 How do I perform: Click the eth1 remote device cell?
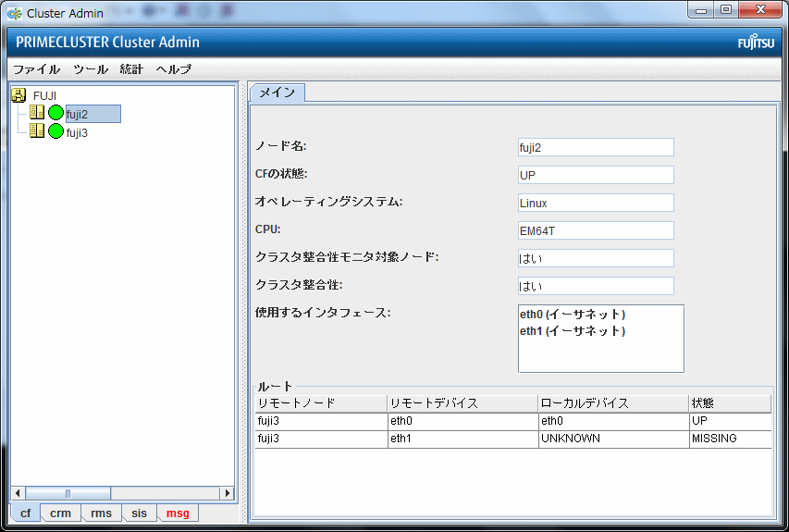click(462, 439)
